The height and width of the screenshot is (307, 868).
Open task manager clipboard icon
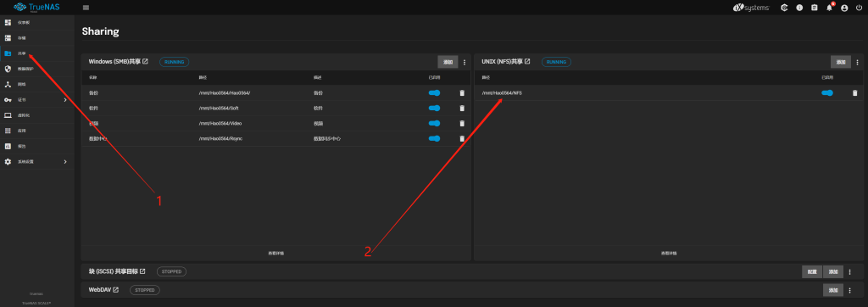[815, 8]
